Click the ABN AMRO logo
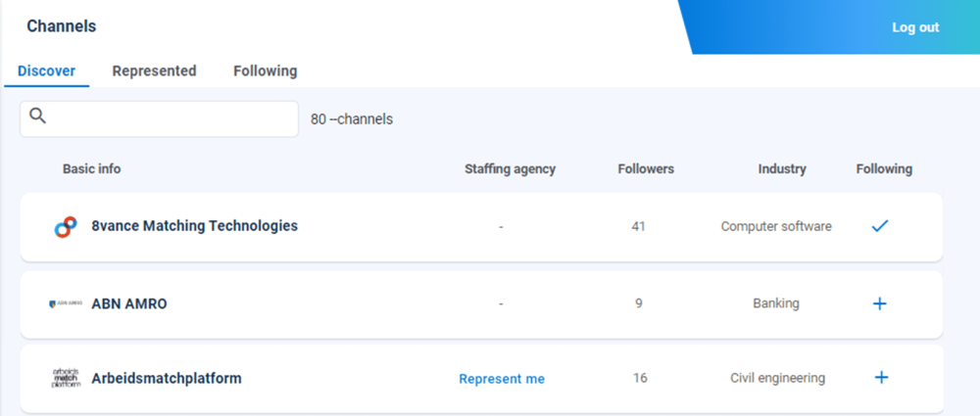 [x=66, y=304]
